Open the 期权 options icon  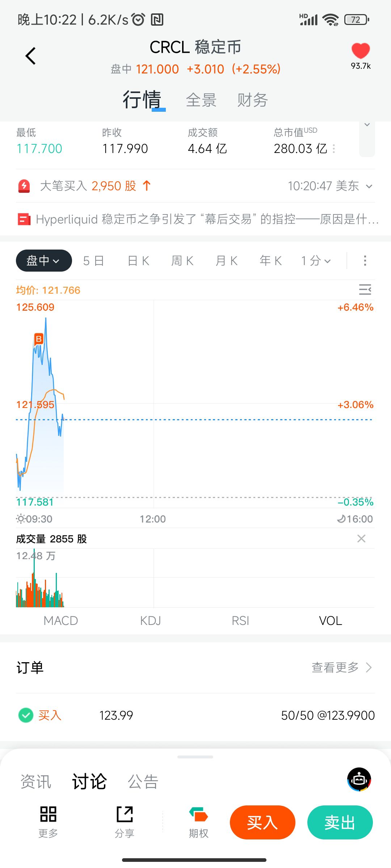[198, 814]
